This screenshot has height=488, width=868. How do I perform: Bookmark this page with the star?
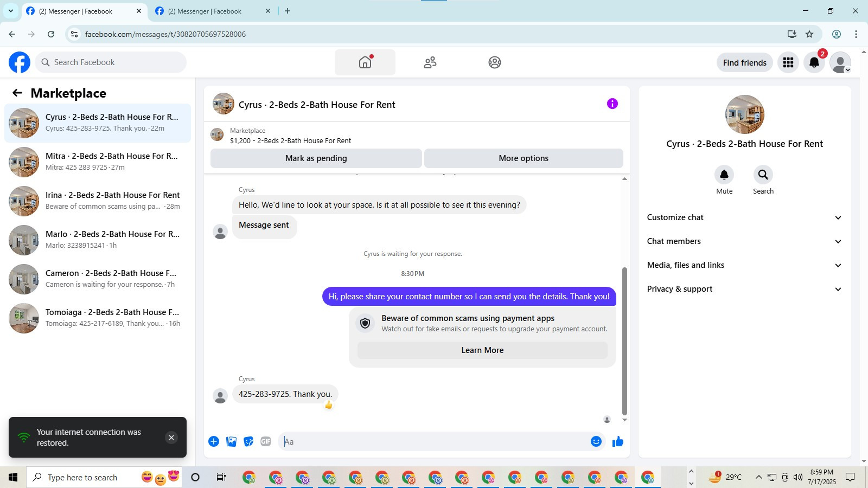(x=809, y=34)
